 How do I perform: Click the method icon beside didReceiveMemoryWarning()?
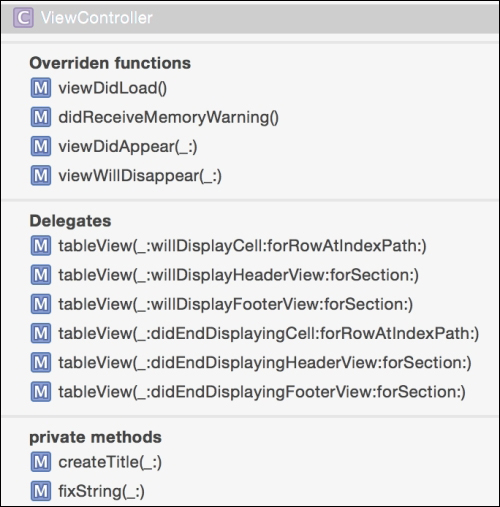click(x=41, y=117)
